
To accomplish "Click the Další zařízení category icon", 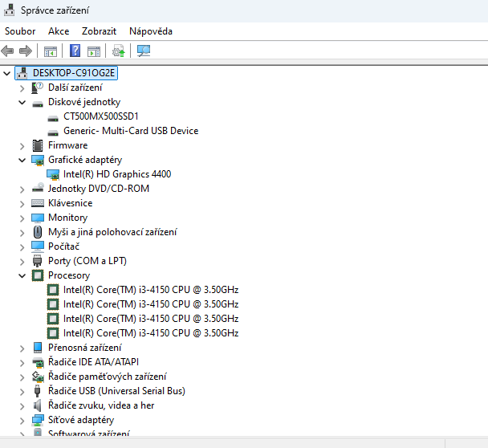I will 37,88.
